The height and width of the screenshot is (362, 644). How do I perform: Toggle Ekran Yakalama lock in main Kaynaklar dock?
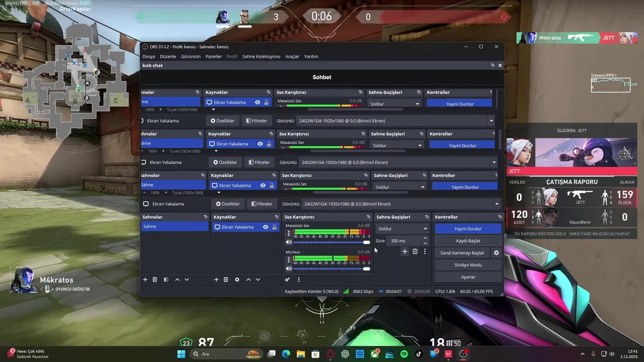click(274, 227)
